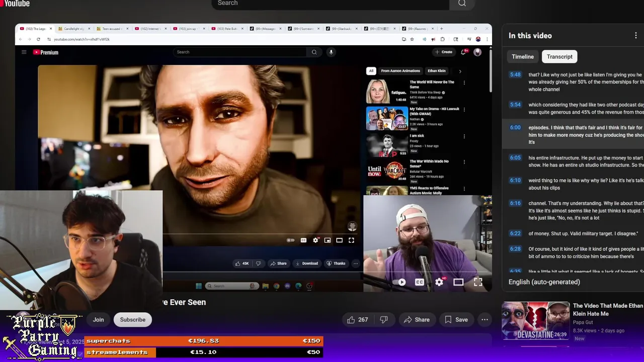
Task: Select the All filter chip
Action: (371, 71)
